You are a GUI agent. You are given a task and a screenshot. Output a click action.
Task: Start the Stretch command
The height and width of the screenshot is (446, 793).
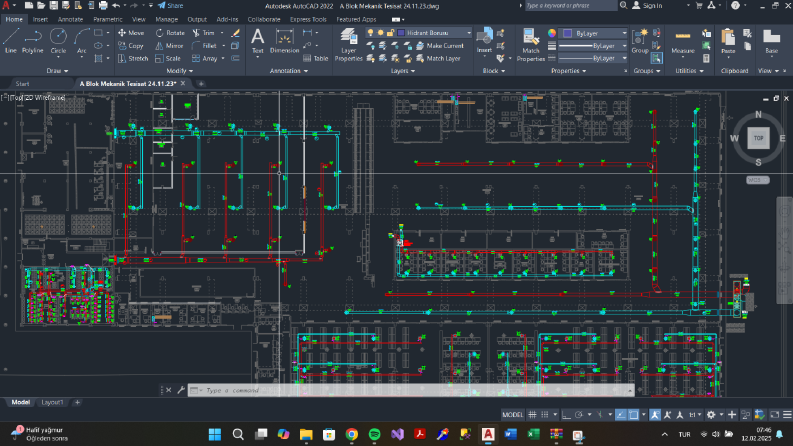click(133, 59)
